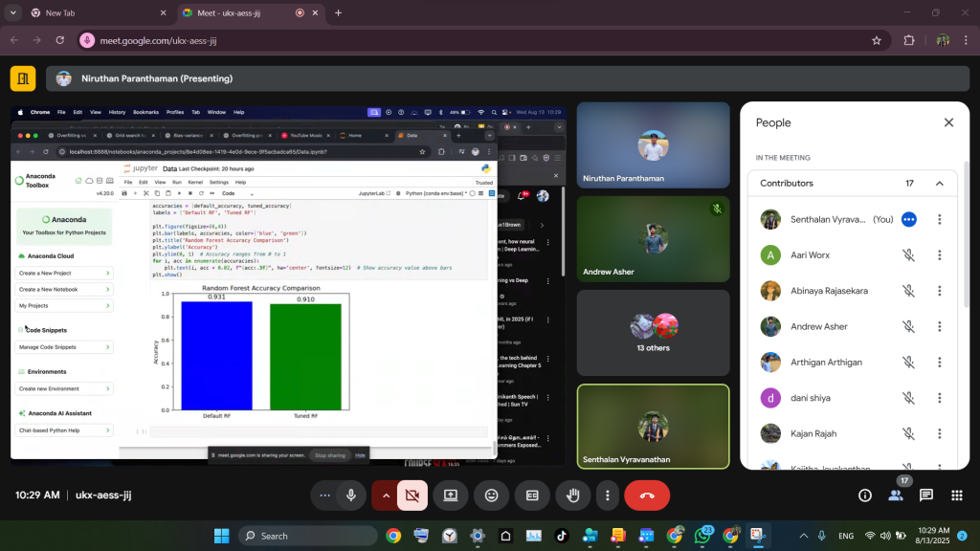Open the Activities grid icon
980x551 pixels.
(x=956, y=496)
